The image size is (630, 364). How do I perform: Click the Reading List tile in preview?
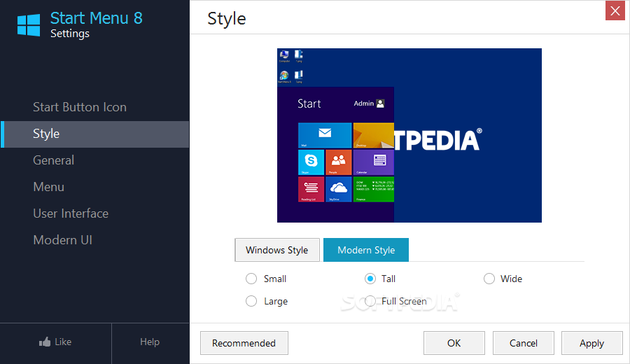(x=311, y=189)
